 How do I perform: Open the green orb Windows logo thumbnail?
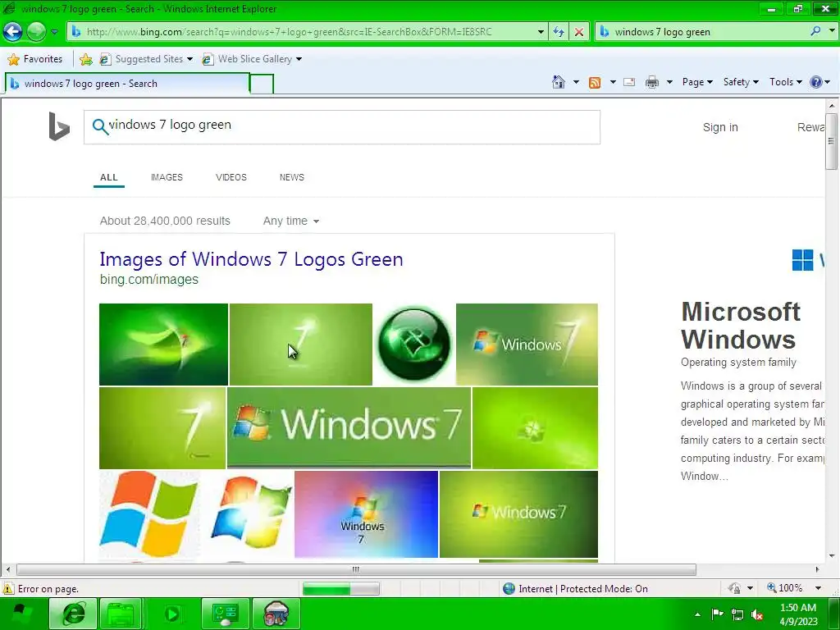click(x=414, y=345)
